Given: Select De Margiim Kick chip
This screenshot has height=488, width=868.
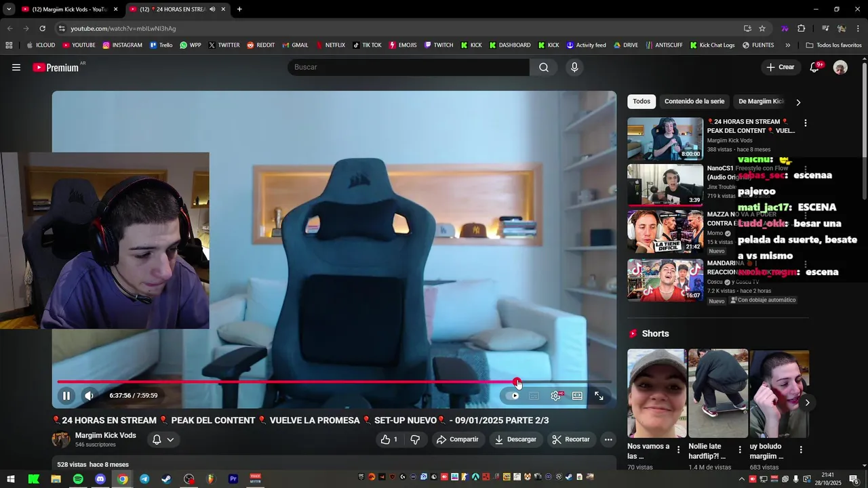Looking at the screenshot, I should [761, 102].
